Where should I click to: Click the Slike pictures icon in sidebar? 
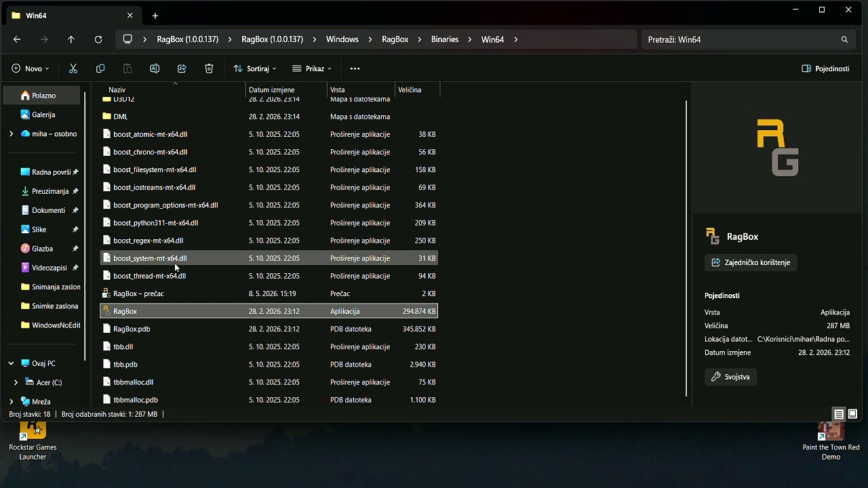25,229
